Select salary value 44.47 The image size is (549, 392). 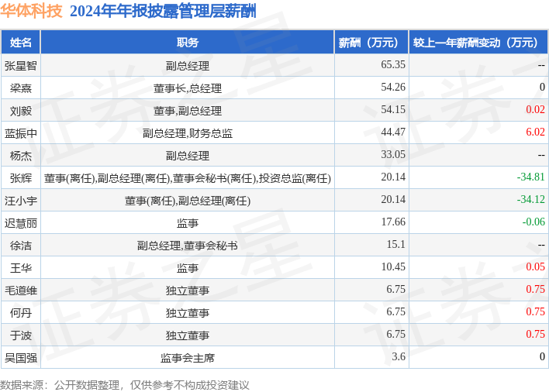tap(393, 132)
